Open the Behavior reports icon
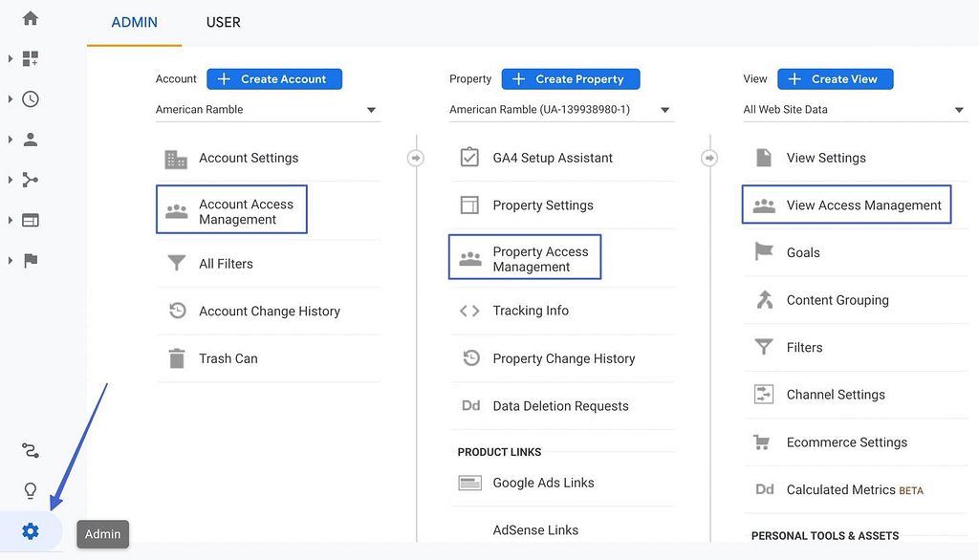979x560 pixels. [30, 220]
